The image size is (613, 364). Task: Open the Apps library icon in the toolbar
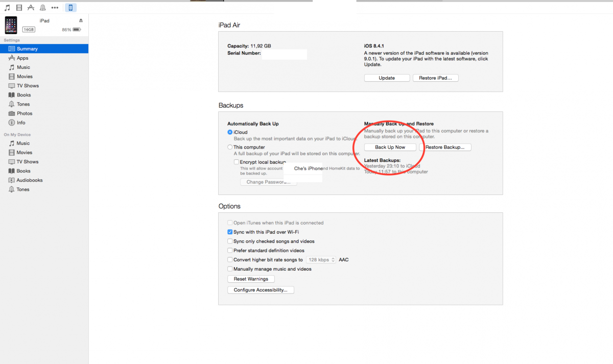click(31, 8)
